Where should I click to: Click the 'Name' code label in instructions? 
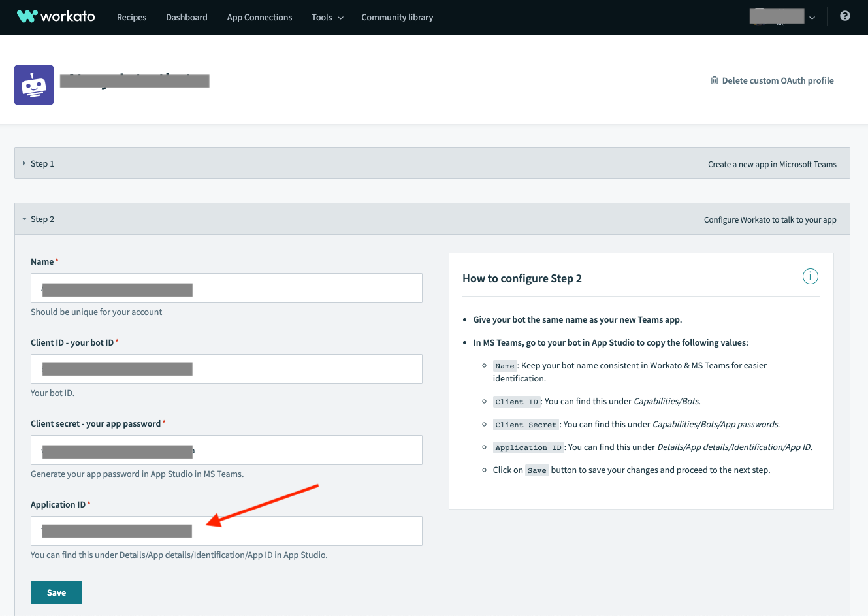(505, 366)
